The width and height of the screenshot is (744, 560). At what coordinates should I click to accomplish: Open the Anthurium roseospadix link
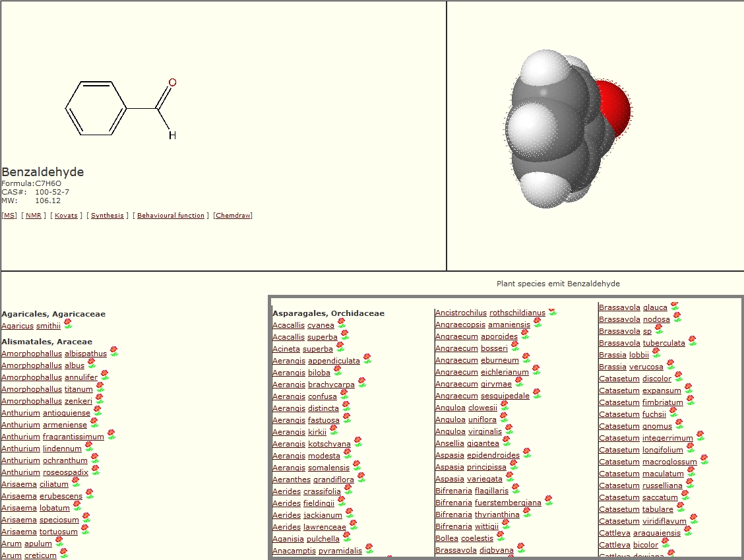pyautogui.click(x=45, y=472)
